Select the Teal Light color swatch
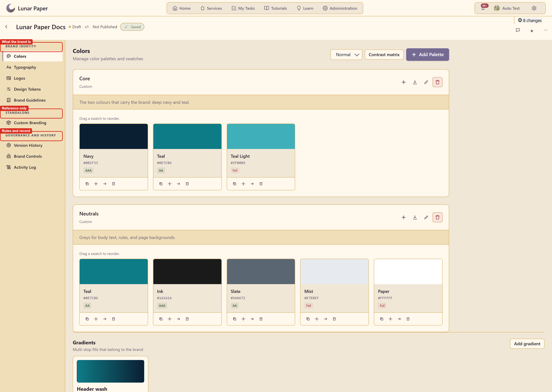This screenshot has width=552, height=392. [261, 136]
